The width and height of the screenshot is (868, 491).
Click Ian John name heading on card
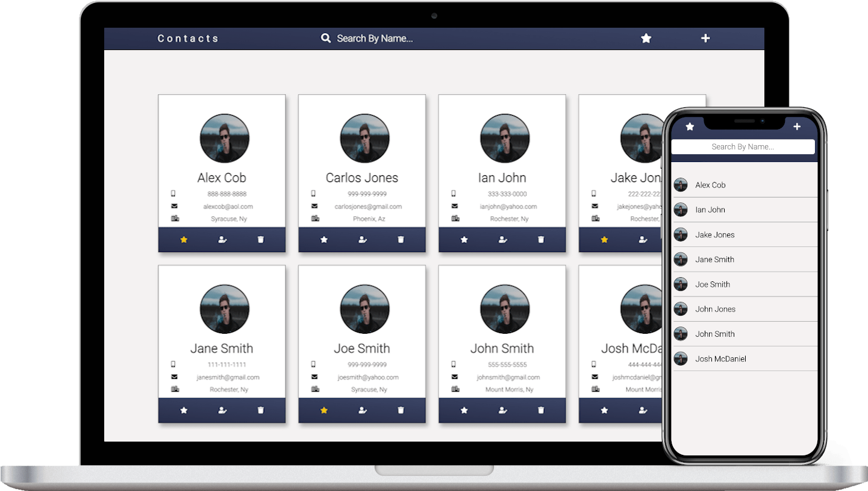(502, 178)
